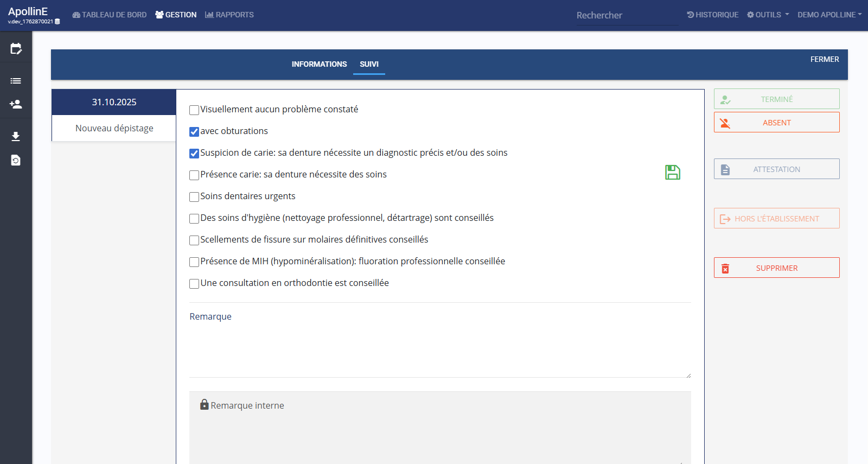Click Fermer to close the panel
The height and width of the screenshot is (464, 868).
[x=824, y=59]
